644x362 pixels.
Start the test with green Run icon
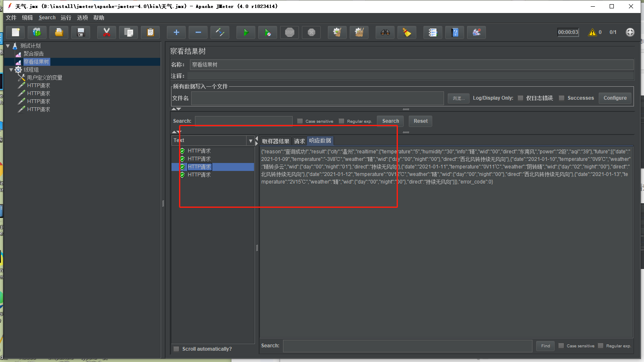[246, 32]
